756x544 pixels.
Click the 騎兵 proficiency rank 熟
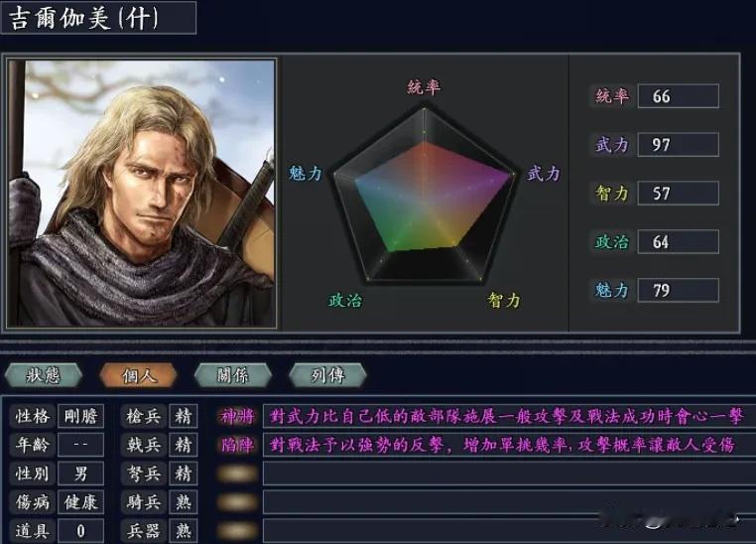[184, 502]
